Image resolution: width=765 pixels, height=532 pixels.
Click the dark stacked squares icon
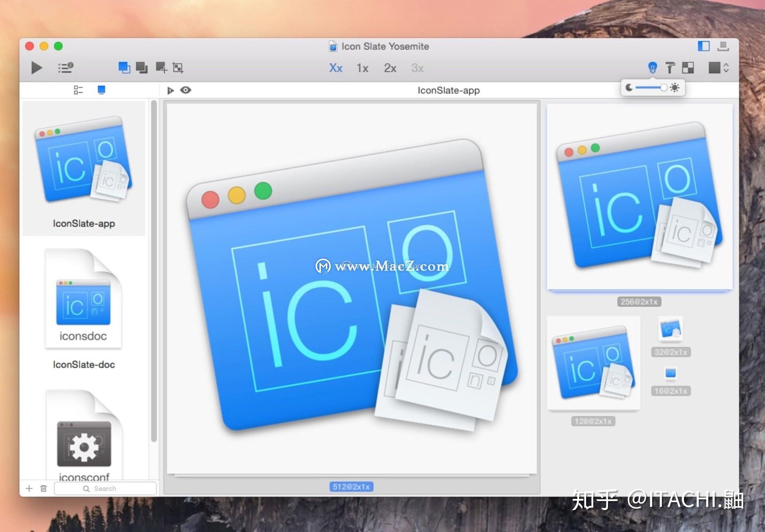point(141,68)
